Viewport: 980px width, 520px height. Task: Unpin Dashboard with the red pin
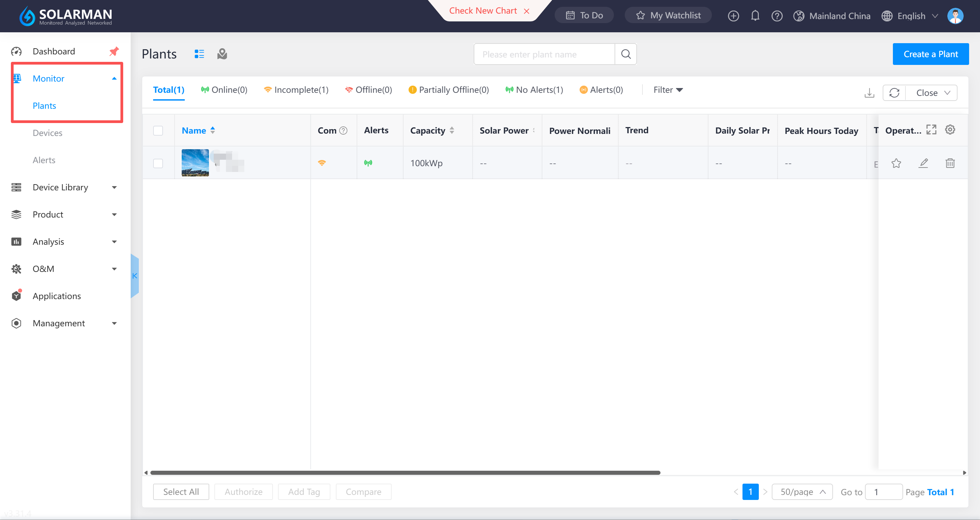114,51
